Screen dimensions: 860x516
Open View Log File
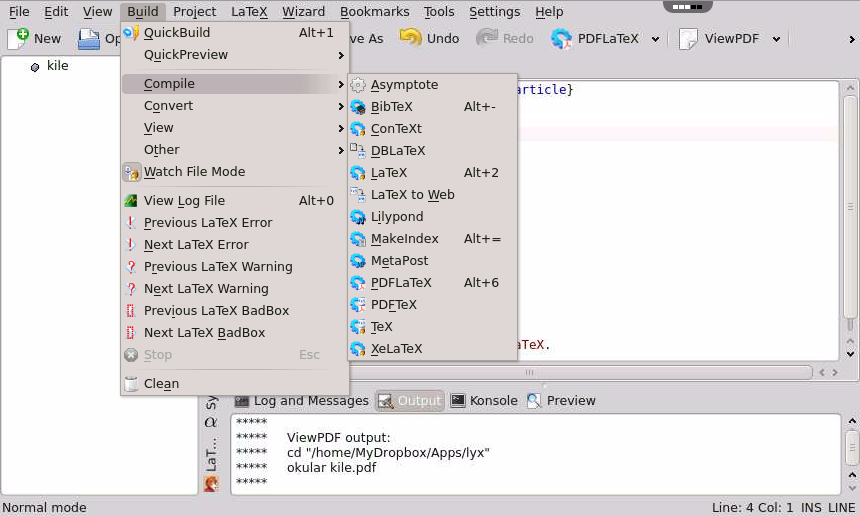coord(235,201)
